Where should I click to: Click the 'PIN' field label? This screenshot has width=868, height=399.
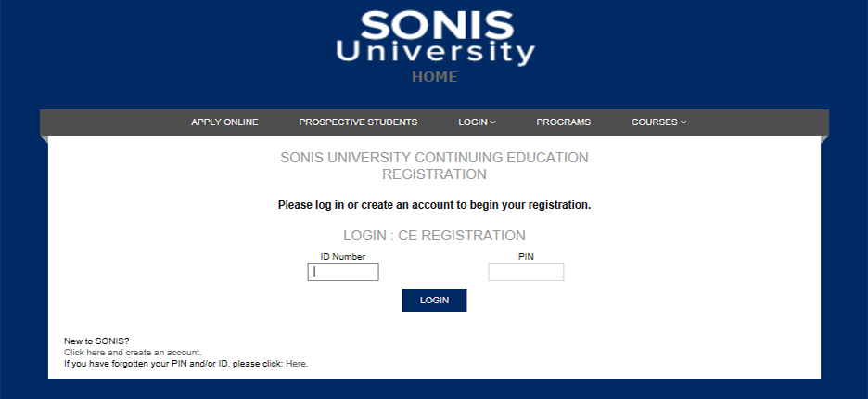[x=526, y=257]
